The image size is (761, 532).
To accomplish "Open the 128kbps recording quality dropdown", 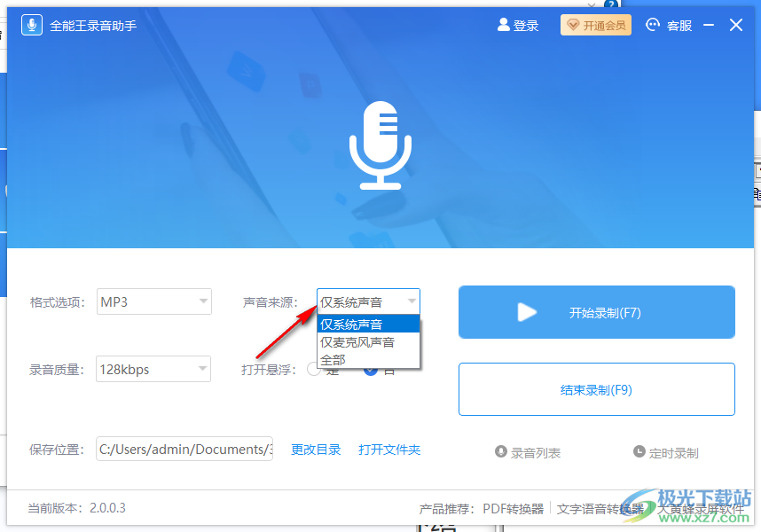I will [153, 368].
